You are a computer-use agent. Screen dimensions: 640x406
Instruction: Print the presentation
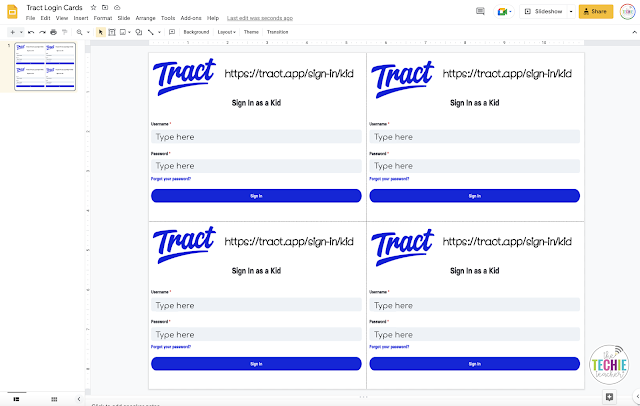click(53, 32)
